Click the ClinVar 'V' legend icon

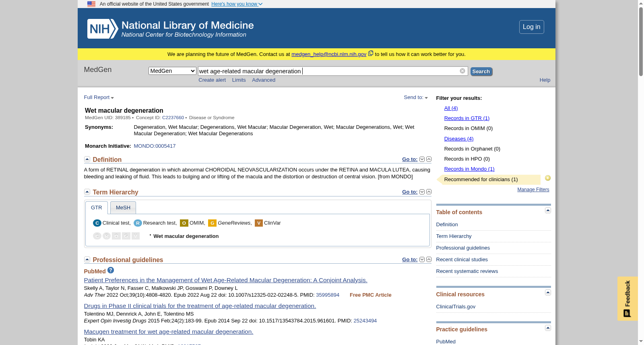[259, 223]
